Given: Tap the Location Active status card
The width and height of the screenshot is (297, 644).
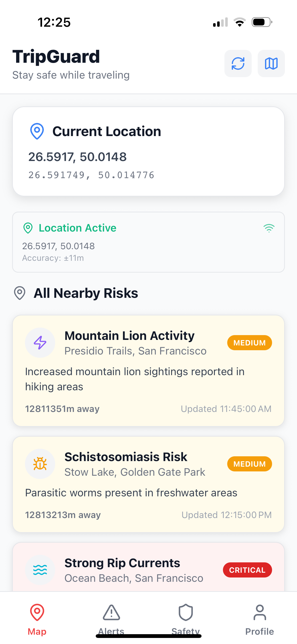Looking at the screenshot, I should pos(149,242).
